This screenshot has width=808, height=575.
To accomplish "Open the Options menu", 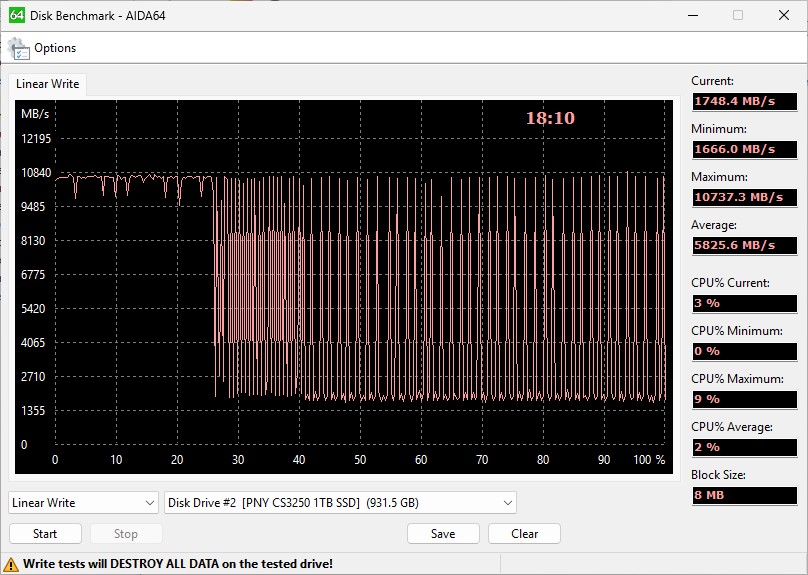I will pyautogui.click(x=54, y=48).
